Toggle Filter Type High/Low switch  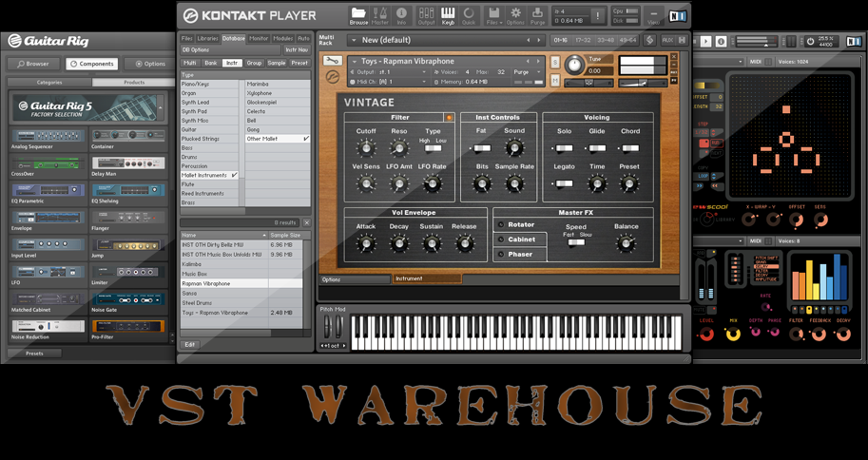pos(433,148)
